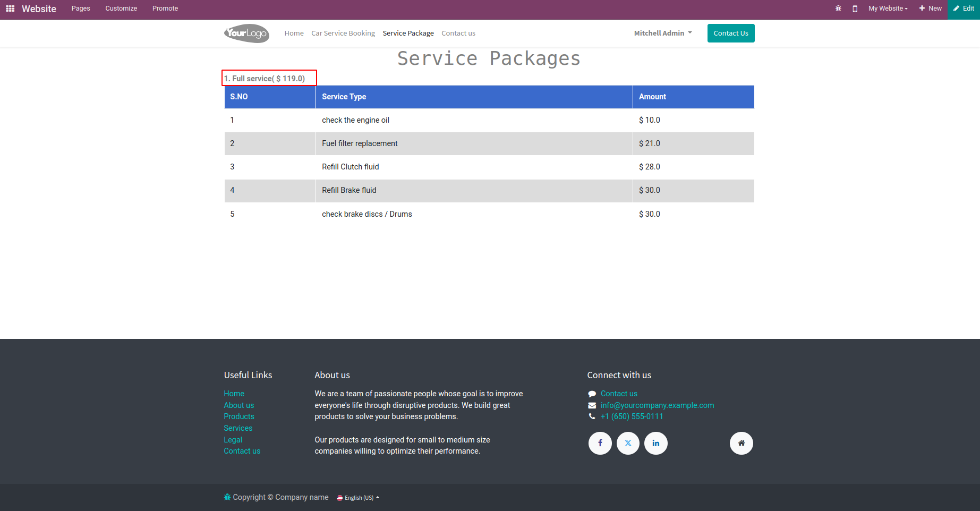Image resolution: width=980 pixels, height=511 pixels.
Task: Open the X (Twitter) social icon
Action: (x=628, y=443)
